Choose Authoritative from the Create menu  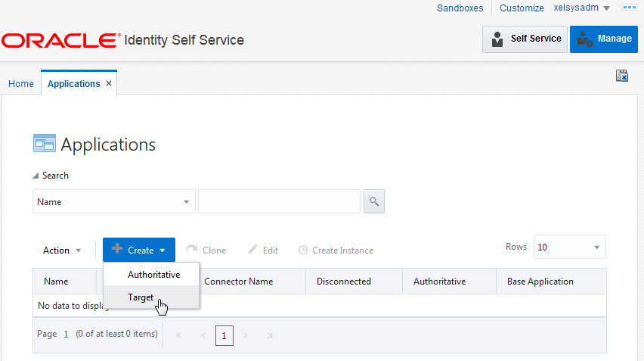coord(151,274)
